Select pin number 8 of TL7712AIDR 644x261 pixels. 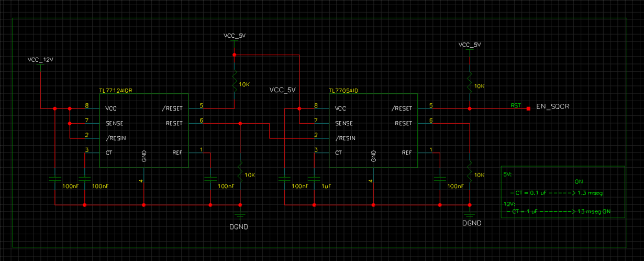point(86,106)
